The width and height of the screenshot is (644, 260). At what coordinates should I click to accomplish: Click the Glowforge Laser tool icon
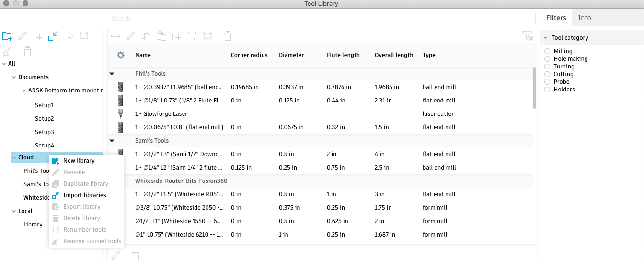tap(121, 114)
